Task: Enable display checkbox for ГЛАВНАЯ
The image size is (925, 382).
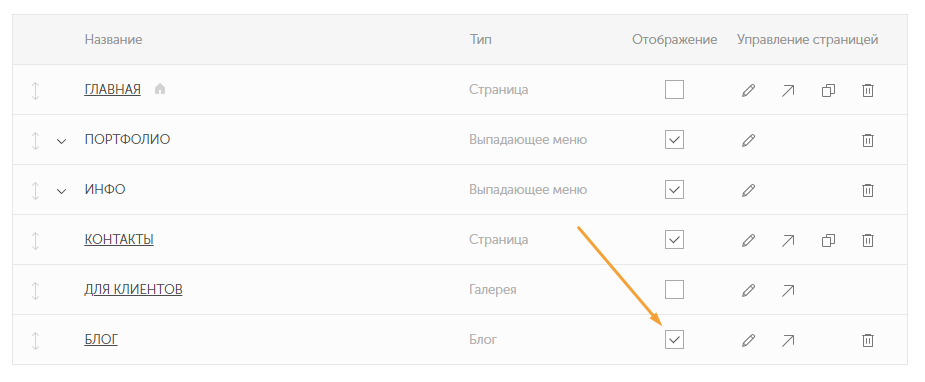Action: (x=674, y=90)
